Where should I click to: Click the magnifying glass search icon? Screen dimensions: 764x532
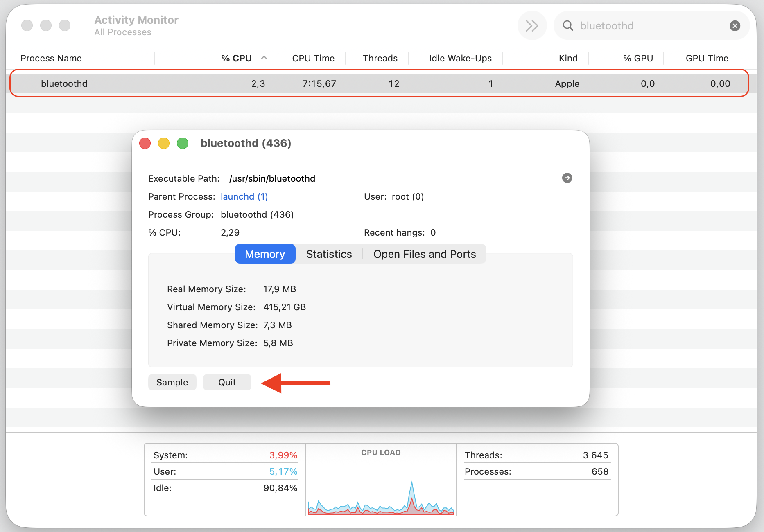pyautogui.click(x=568, y=26)
